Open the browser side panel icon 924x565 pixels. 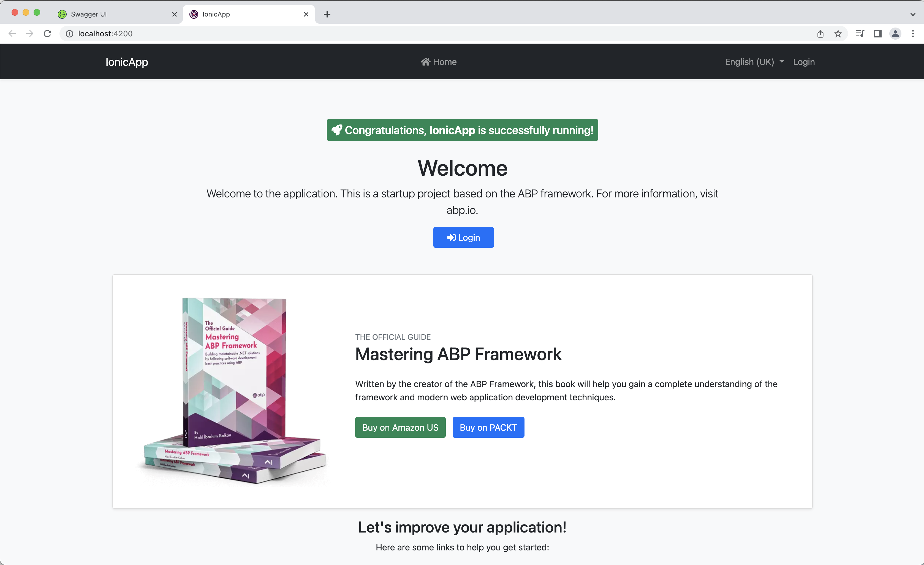pyautogui.click(x=877, y=34)
